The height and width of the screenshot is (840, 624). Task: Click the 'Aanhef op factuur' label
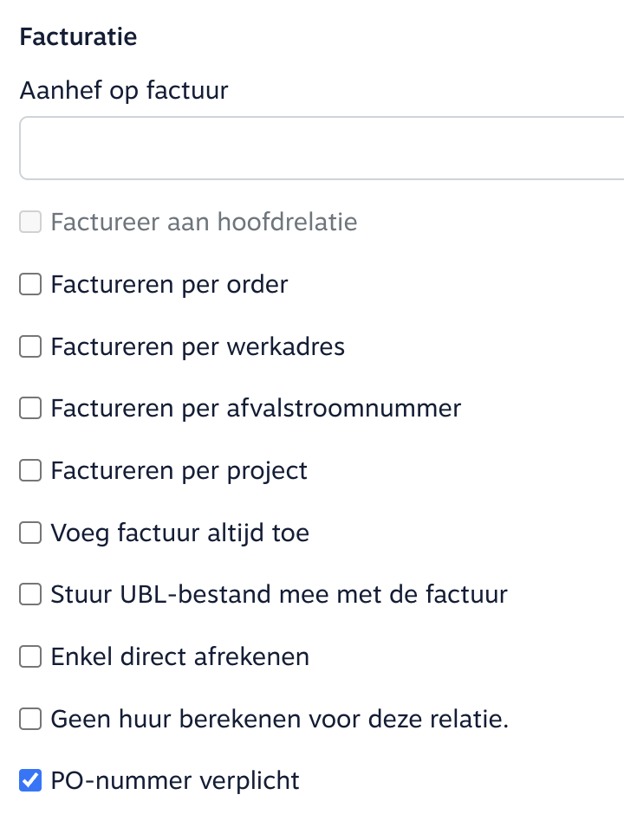click(x=124, y=90)
